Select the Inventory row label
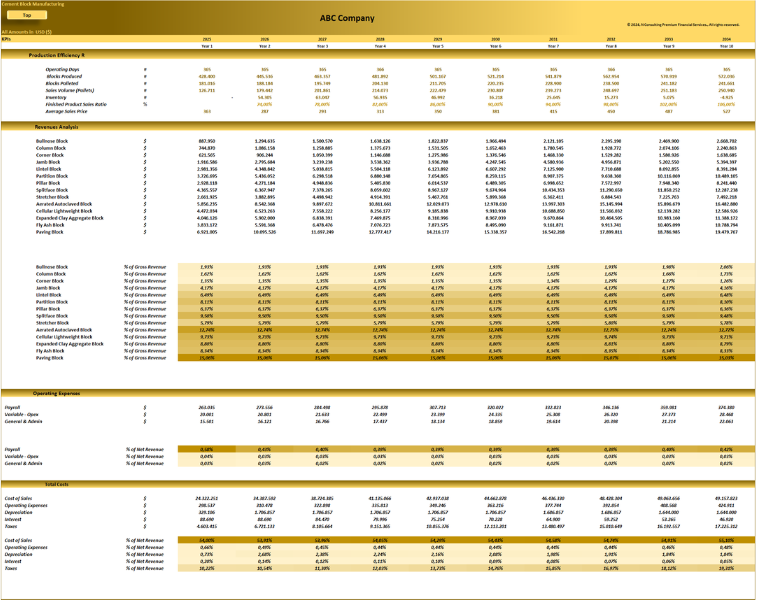759x600 pixels. tap(56, 97)
